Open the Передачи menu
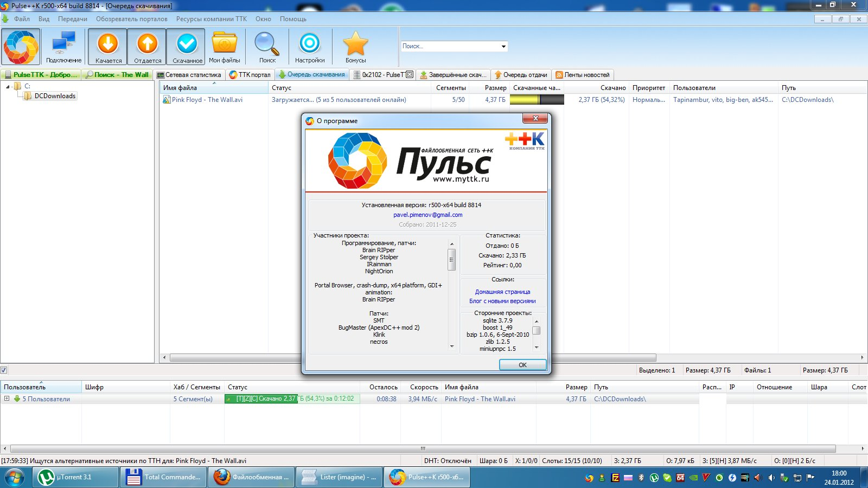This screenshot has height=488, width=868. tap(73, 19)
